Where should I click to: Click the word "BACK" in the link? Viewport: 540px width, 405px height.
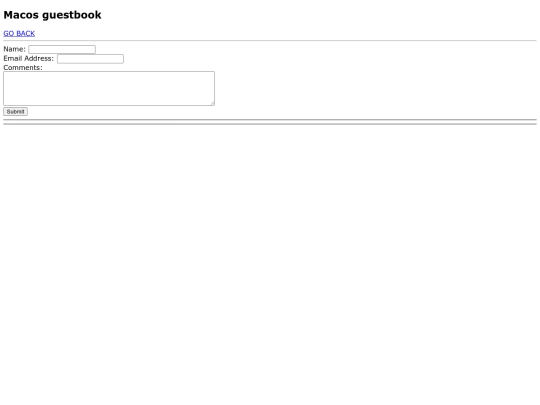click(26, 33)
